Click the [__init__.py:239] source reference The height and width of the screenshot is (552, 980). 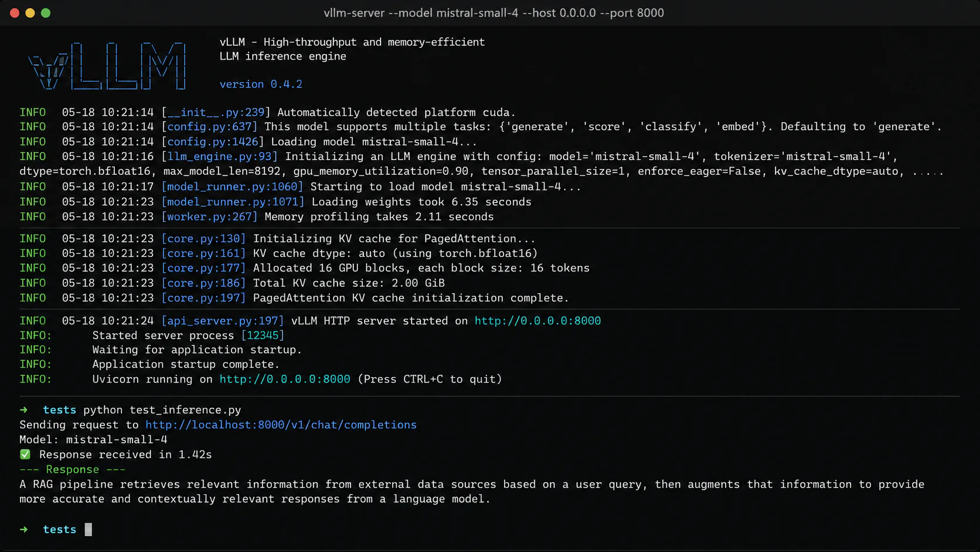[x=216, y=113]
